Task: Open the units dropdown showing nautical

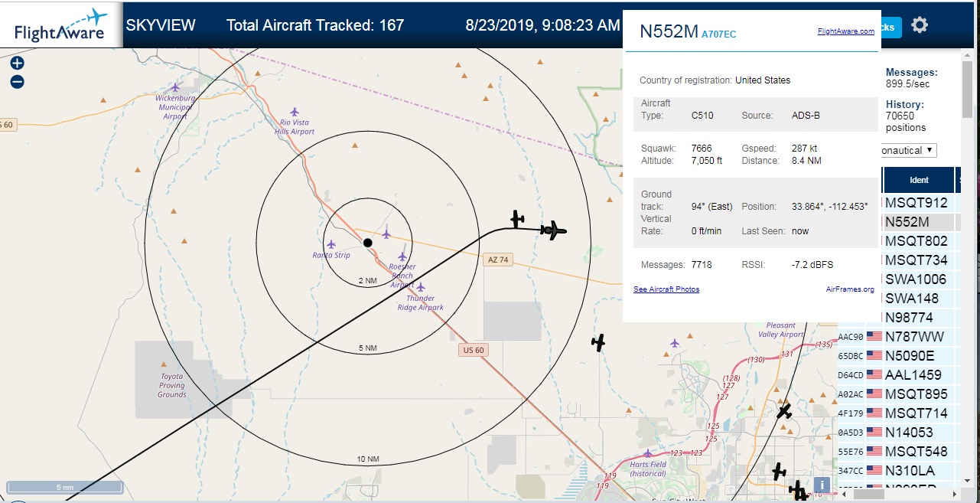Action: (909, 150)
